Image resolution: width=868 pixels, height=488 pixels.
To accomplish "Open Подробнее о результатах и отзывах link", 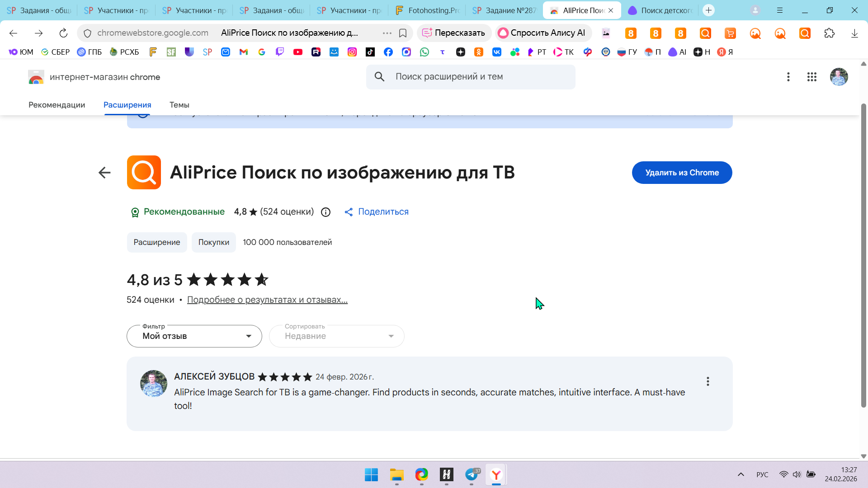I will point(267,300).
